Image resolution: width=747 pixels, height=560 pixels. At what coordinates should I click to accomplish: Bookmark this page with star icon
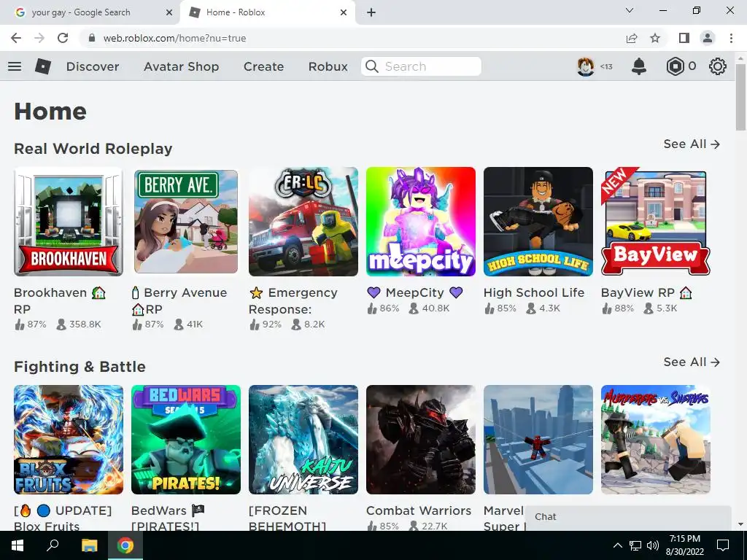pos(656,38)
